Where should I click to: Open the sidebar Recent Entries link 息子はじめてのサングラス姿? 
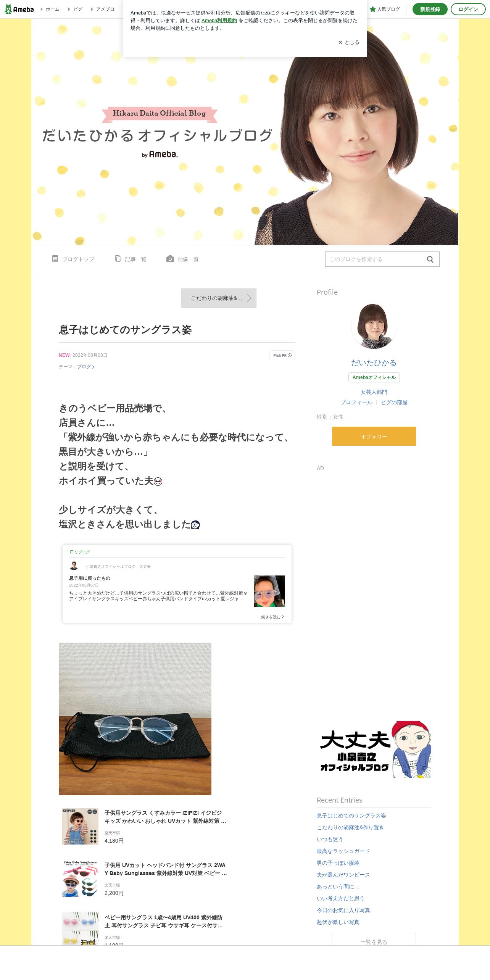coord(351,816)
